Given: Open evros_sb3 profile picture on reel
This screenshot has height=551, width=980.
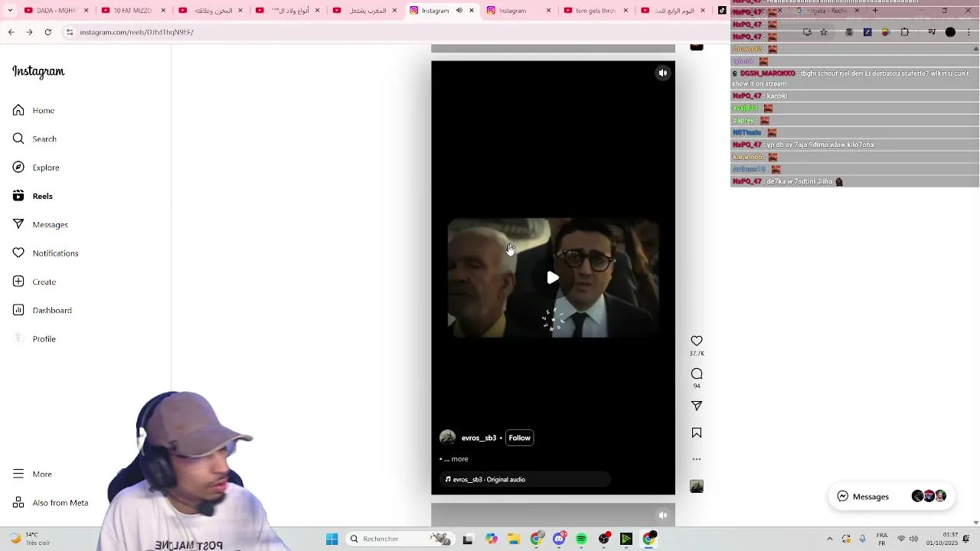Looking at the screenshot, I should (x=448, y=438).
